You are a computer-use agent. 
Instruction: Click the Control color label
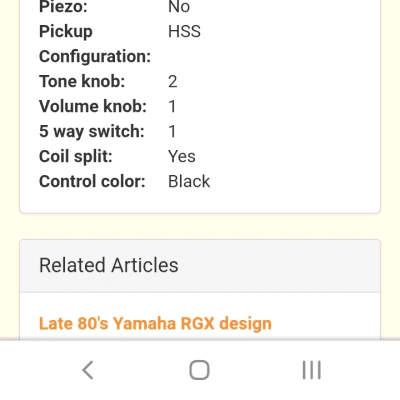[92, 181]
